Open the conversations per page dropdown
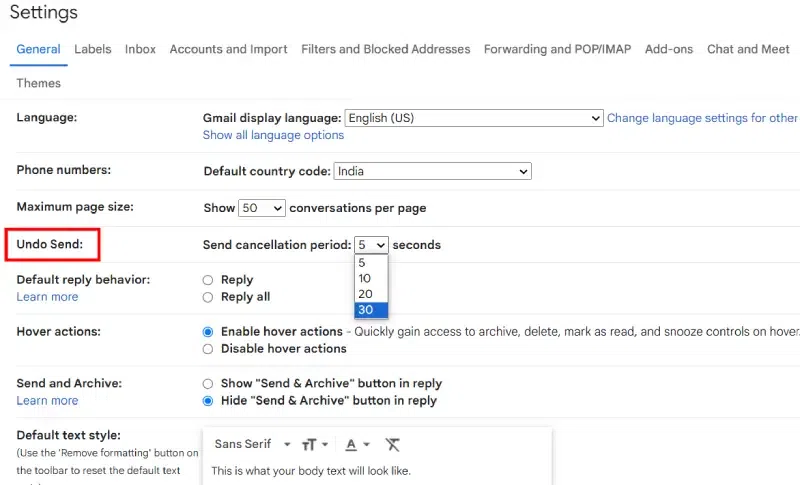Viewport: 800px width, 485px height. pos(262,208)
